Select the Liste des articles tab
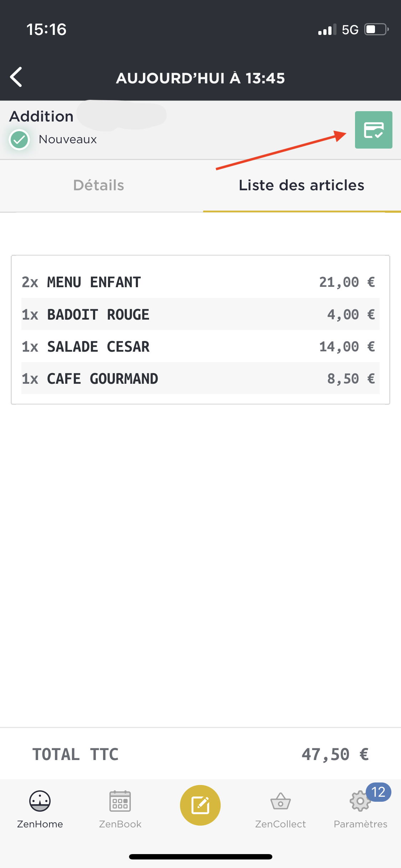 pos(302,185)
